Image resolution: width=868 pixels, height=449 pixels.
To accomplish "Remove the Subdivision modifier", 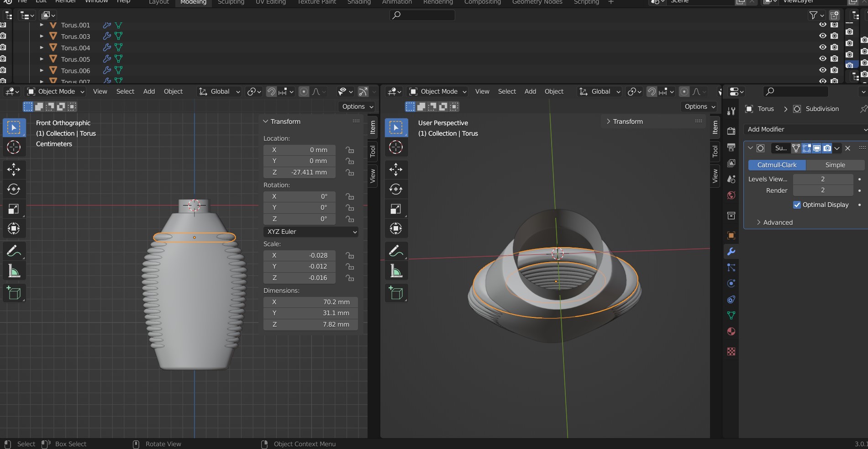I will 847,148.
